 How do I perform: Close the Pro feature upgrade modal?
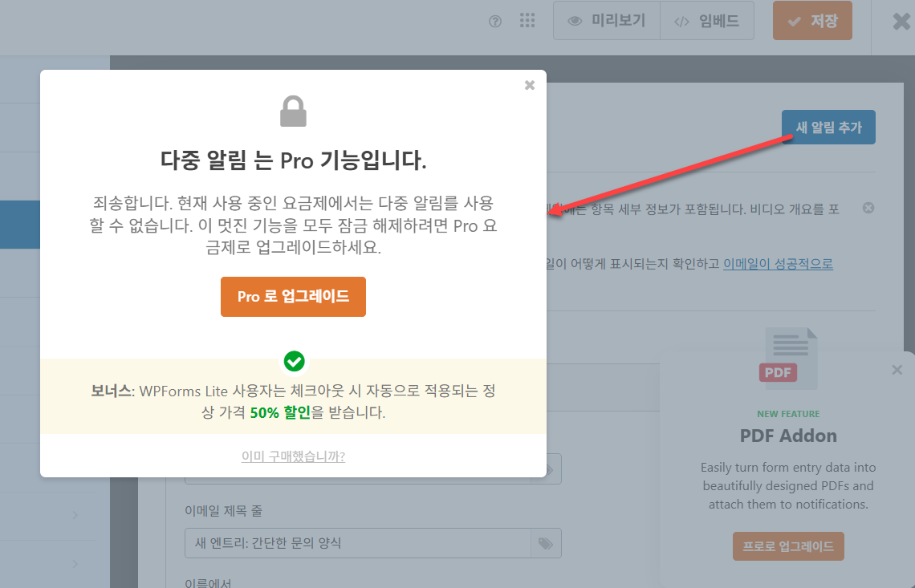click(x=529, y=85)
